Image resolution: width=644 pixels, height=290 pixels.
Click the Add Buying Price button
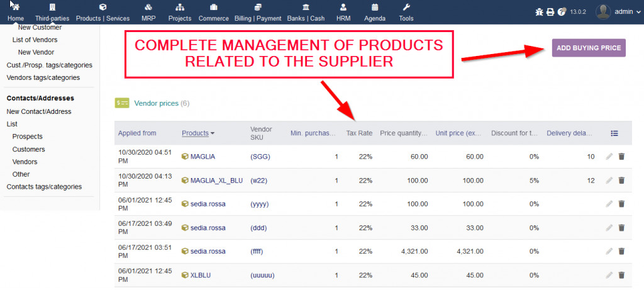(589, 48)
